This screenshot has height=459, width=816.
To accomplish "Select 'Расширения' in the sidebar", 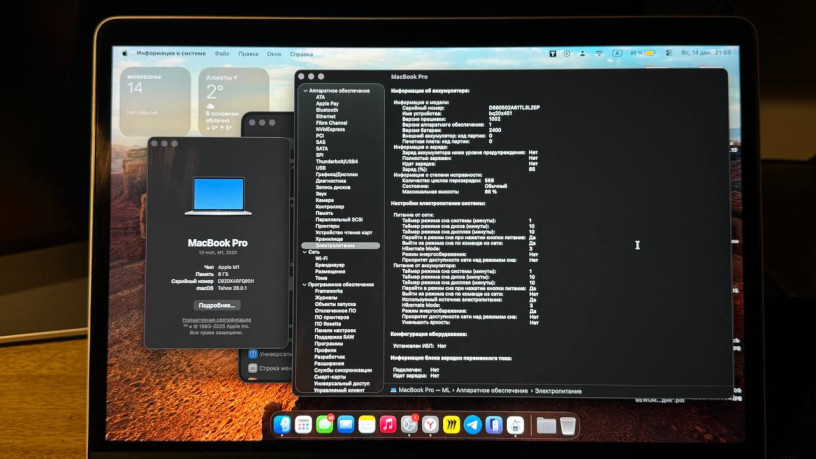I will pos(329,363).
